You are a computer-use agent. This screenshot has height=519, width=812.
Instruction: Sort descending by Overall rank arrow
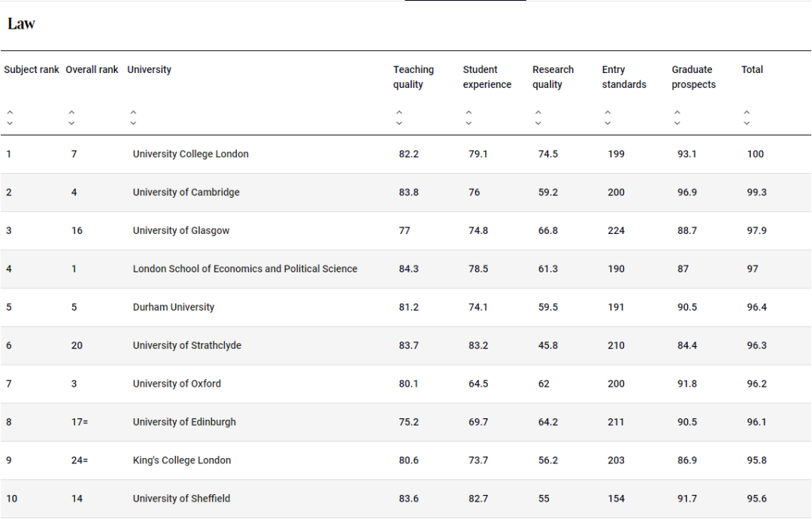[x=71, y=123]
